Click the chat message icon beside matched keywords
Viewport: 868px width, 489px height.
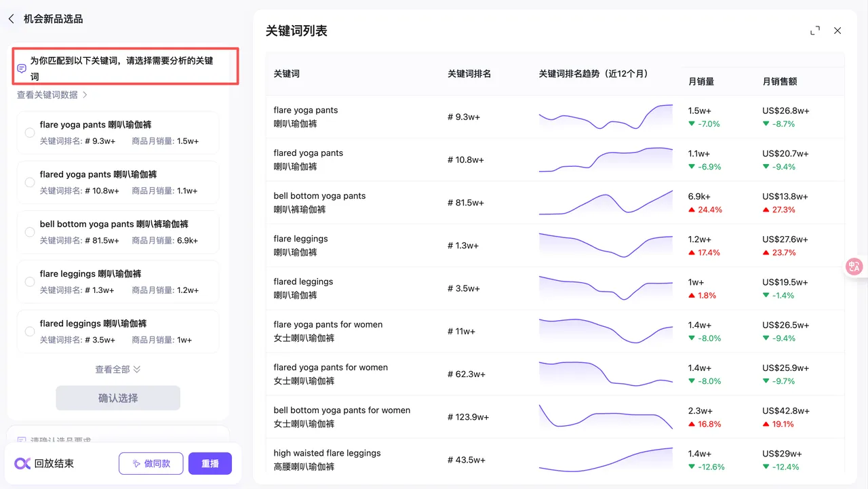point(22,69)
